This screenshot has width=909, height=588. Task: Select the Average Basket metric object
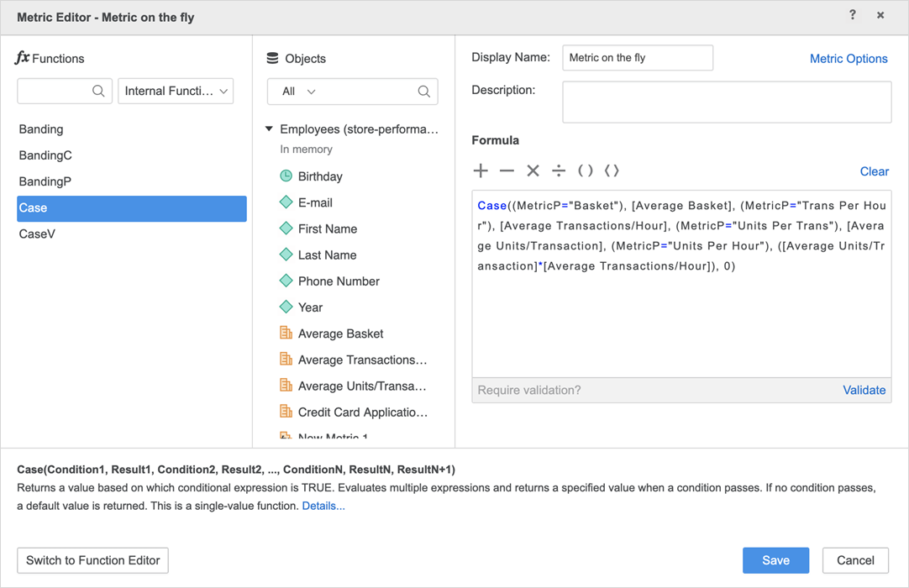(x=340, y=333)
